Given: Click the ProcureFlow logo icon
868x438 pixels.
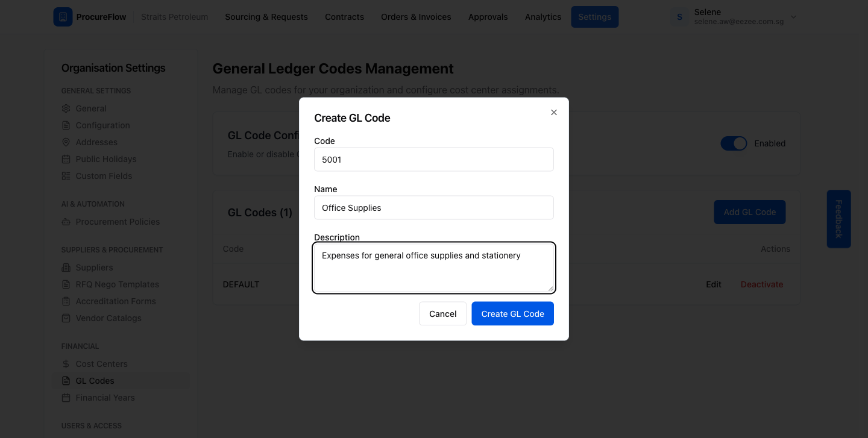Looking at the screenshot, I should coord(63,17).
